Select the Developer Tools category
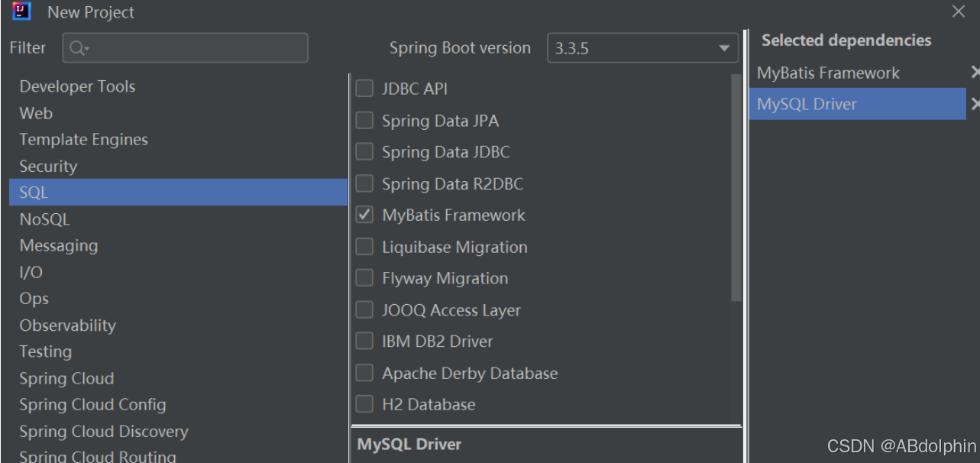The height and width of the screenshot is (463, 980). [x=178, y=86]
